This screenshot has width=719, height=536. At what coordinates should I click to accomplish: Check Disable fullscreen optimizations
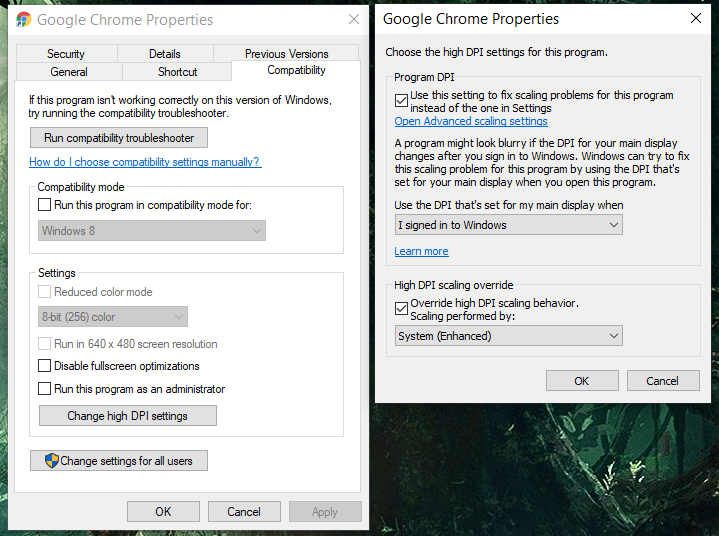coord(44,365)
